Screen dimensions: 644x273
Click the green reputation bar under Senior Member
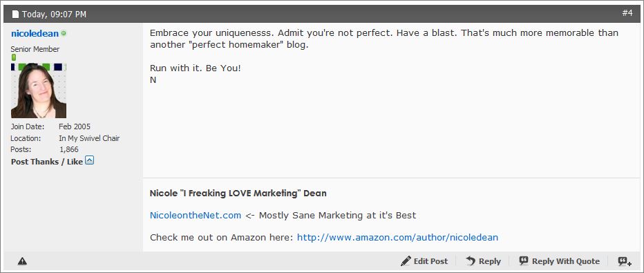pos(14,57)
